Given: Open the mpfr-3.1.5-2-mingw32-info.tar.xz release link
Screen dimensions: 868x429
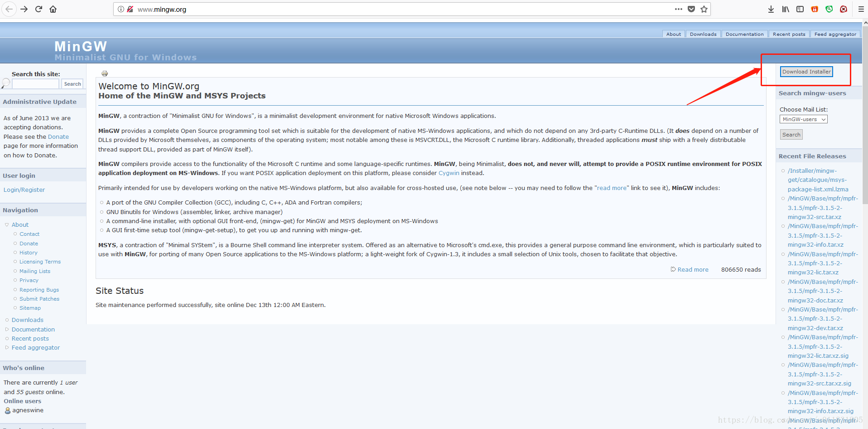Looking at the screenshot, I should pos(823,235).
